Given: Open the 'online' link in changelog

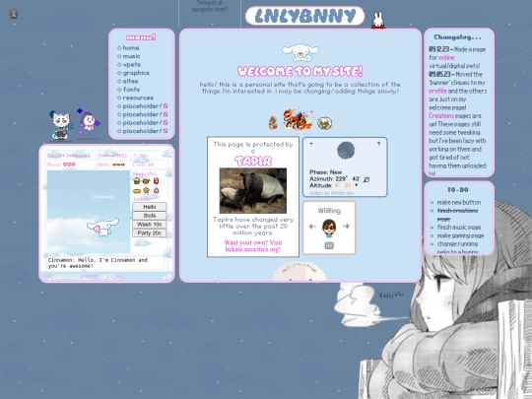Looking at the screenshot, I should click(x=446, y=58).
